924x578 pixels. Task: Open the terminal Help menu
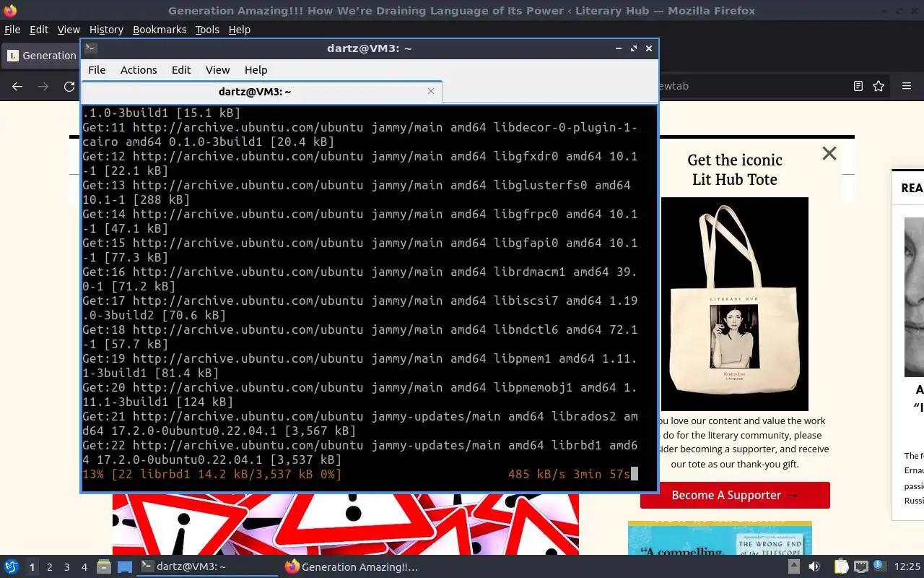click(x=256, y=70)
